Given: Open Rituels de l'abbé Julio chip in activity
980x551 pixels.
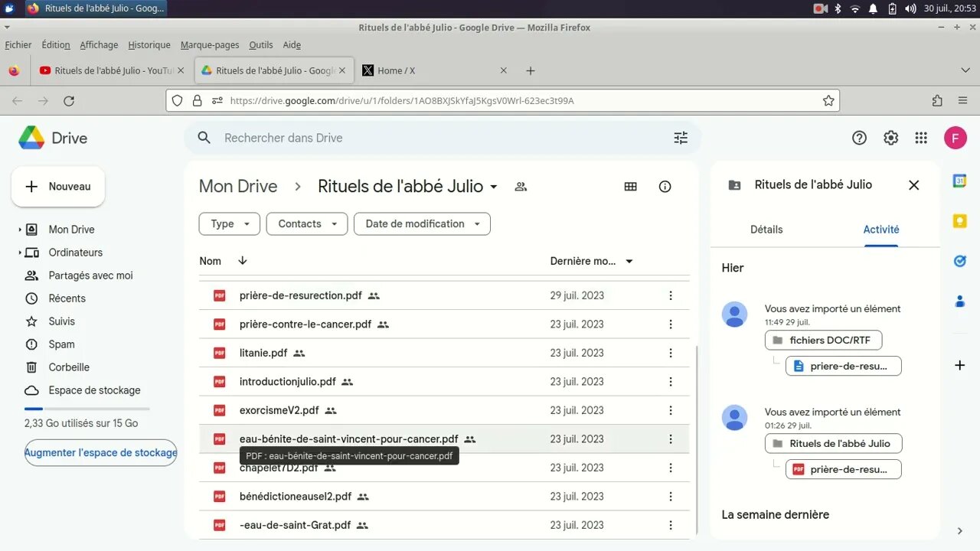Looking at the screenshot, I should (833, 443).
